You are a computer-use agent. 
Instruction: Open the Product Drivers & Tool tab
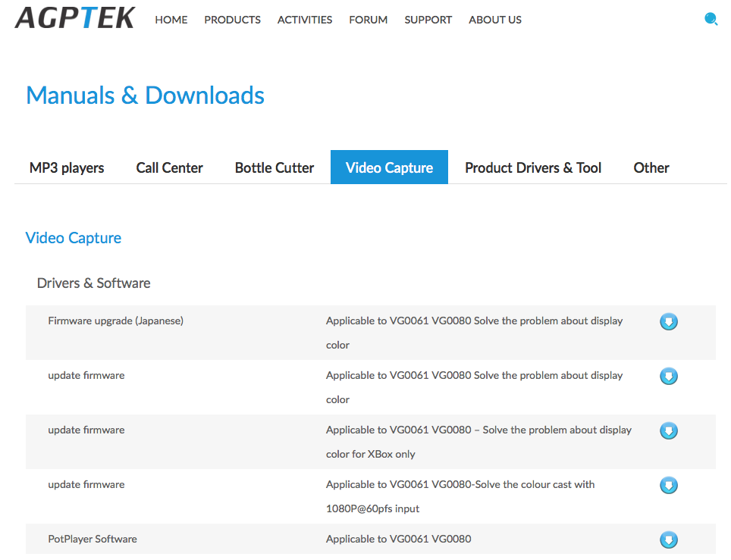[x=532, y=167]
